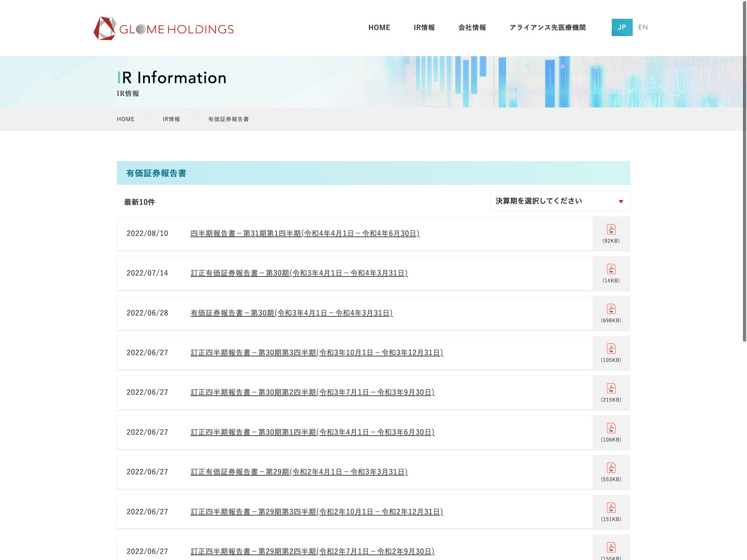Open the 151KB PDF icon
Image resolution: width=747 pixels, height=560 pixels.
(611, 508)
